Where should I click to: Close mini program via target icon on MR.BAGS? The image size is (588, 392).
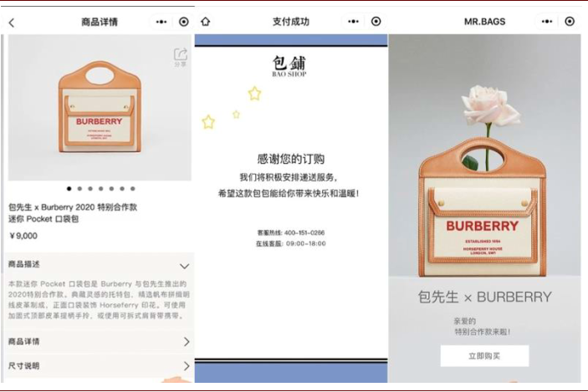(x=570, y=22)
